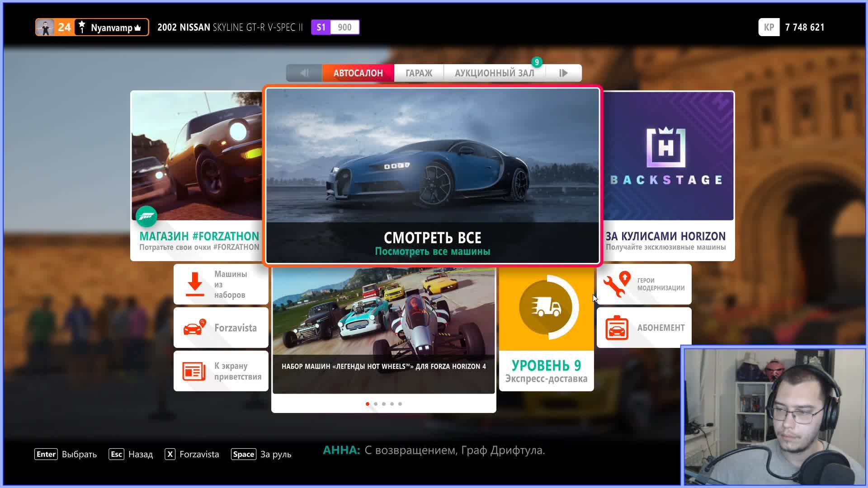Open Уровень 9 Экспресс-доставка tile
The width and height of the screenshot is (868, 488).
(547, 329)
